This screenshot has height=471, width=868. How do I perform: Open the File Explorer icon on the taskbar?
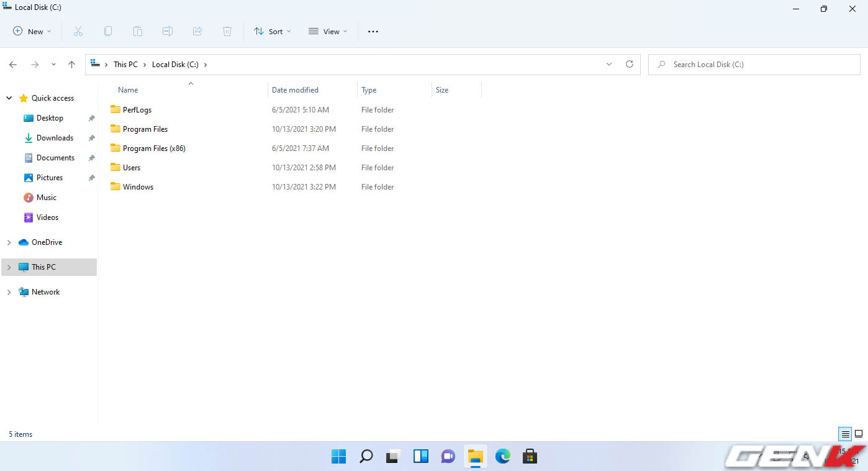[x=475, y=456]
